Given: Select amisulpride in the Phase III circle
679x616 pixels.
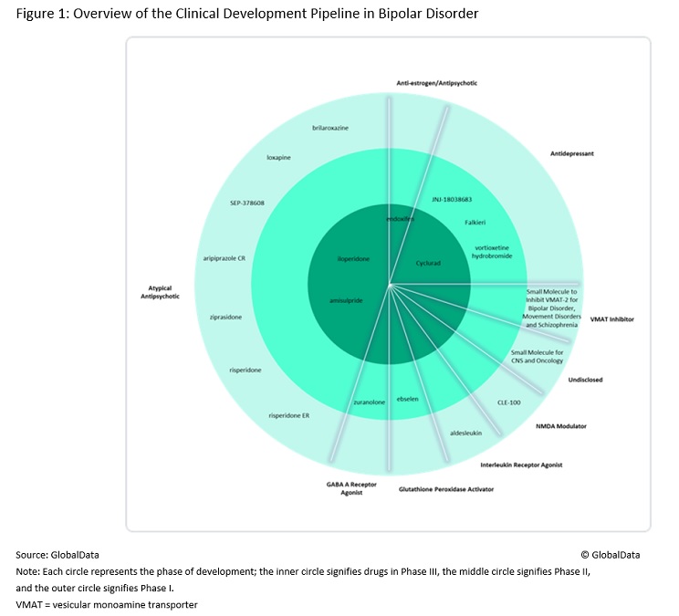Looking at the screenshot, I should (346, 299).
